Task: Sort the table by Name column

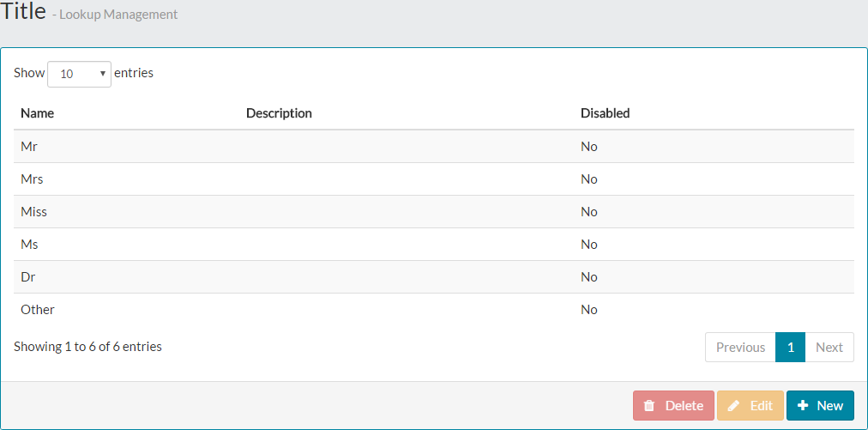Action: 37,113
